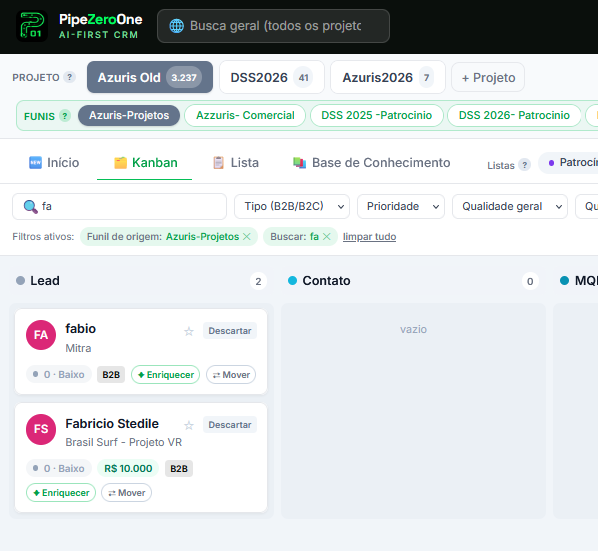
Task: Click the B2B tag on Fabricio Stedile card
Action: pos(179,468)
